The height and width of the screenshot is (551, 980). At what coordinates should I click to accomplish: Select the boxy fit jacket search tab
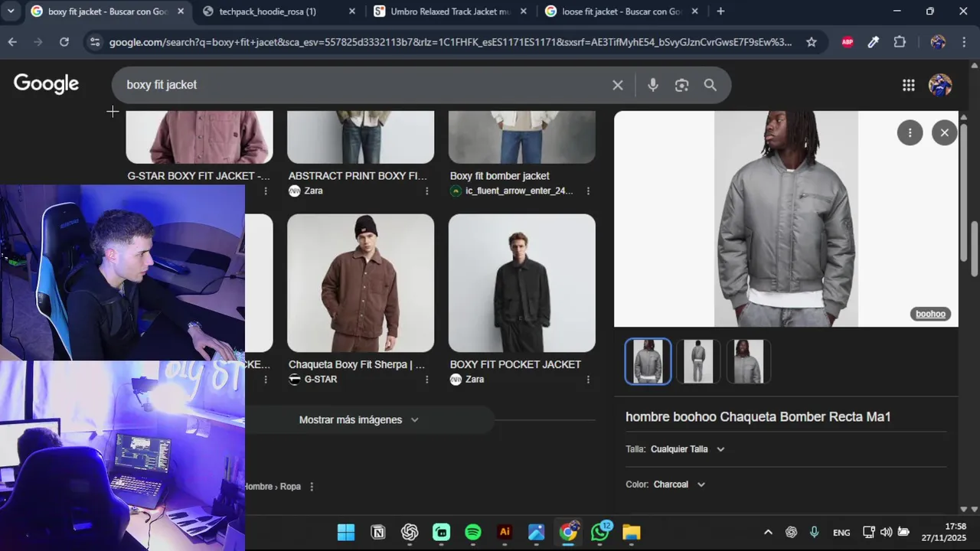[107, 11]
